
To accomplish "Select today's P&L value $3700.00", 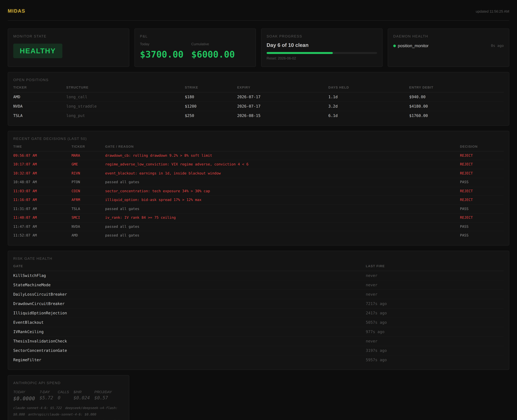I will pos(162,54).
